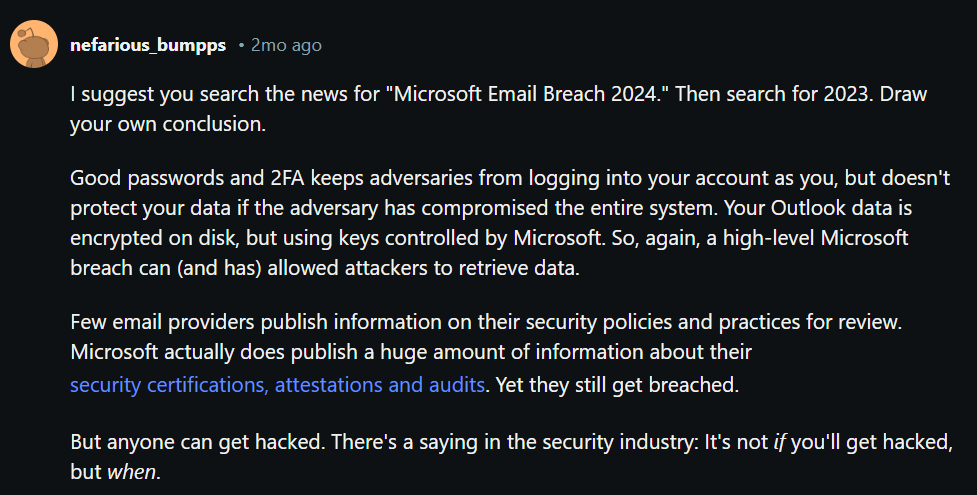Click the phrase 'keys controlled by Microsoft'

471,238
